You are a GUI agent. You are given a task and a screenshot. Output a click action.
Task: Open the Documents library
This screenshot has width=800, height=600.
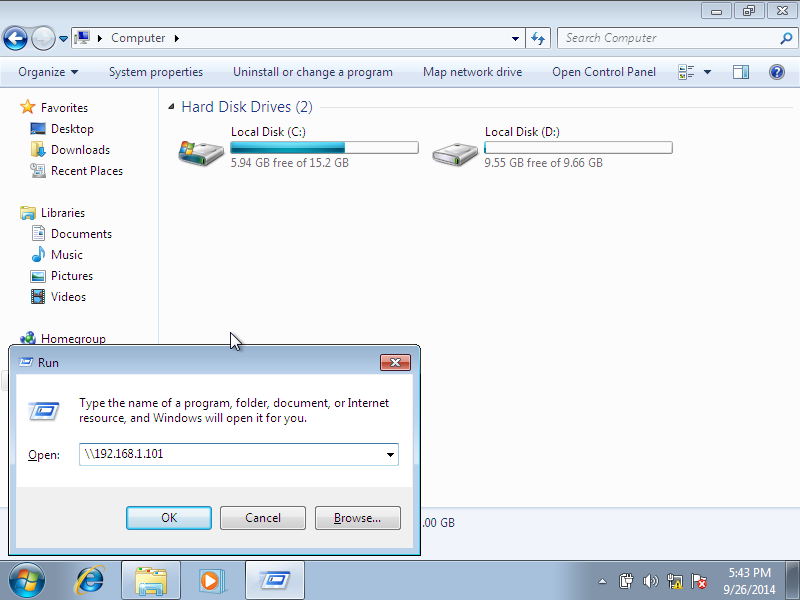[x=81, y=234]
